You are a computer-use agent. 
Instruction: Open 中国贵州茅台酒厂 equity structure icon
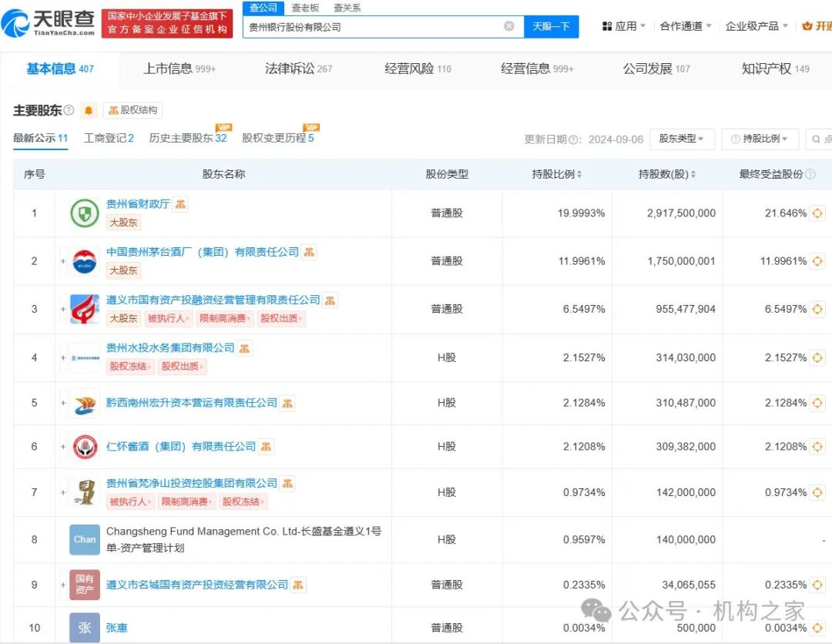pyautogui.click(x=309, y=252)
